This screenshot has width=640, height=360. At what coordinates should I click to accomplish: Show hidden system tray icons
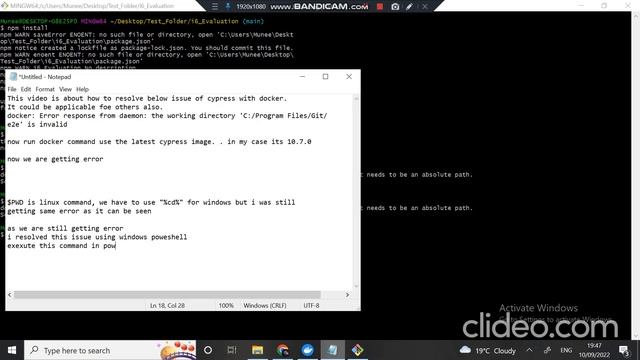(529, 350)
